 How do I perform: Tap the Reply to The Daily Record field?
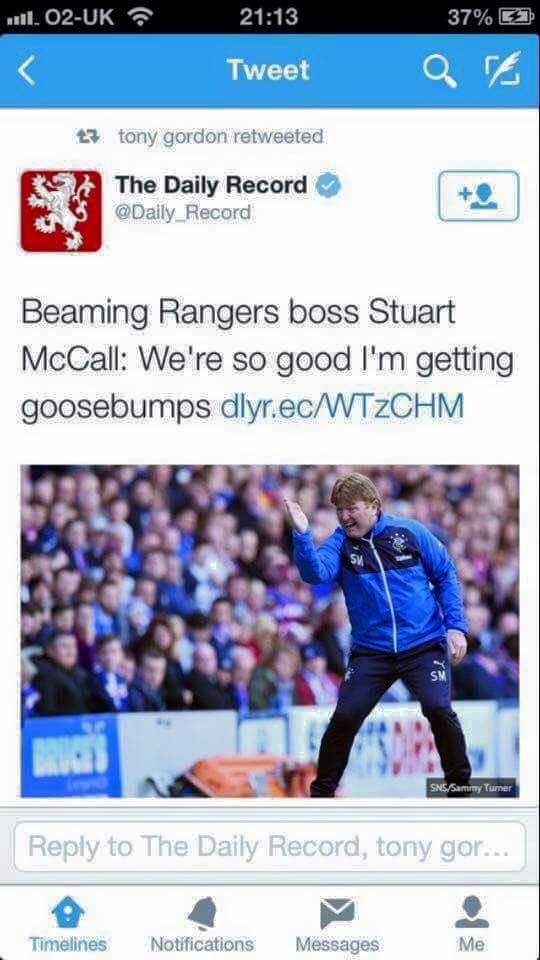tap(270, 847)
